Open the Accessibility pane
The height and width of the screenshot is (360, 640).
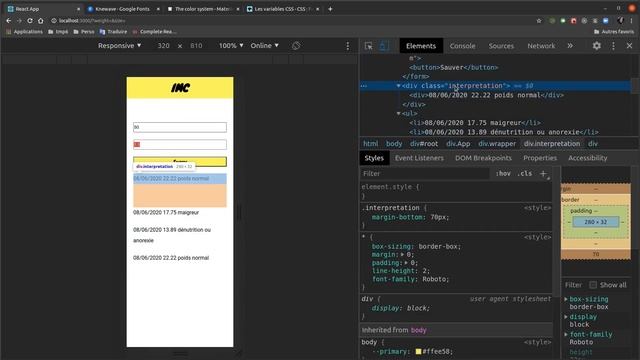[x=587, y=158]
